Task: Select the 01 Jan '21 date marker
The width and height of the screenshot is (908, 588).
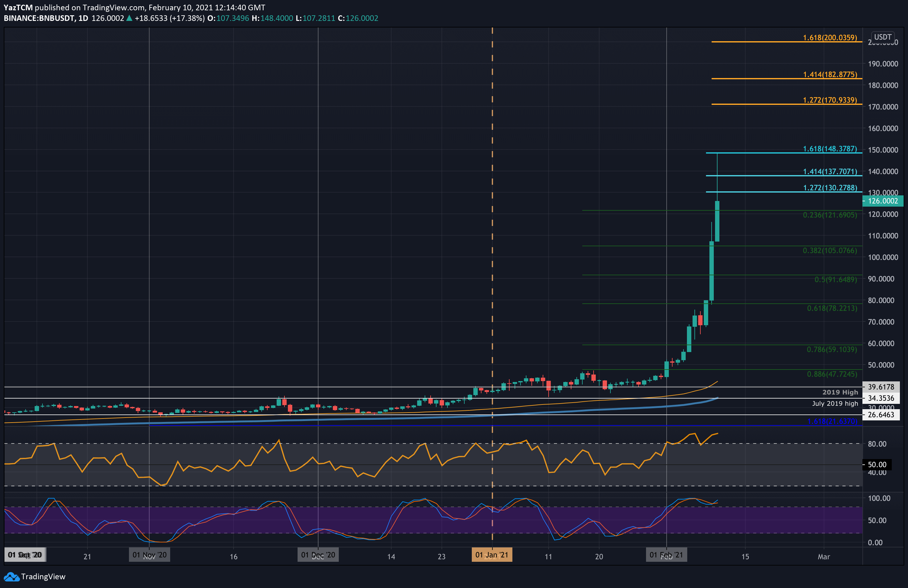Action: pyautogui.click(x=492, y=555)
